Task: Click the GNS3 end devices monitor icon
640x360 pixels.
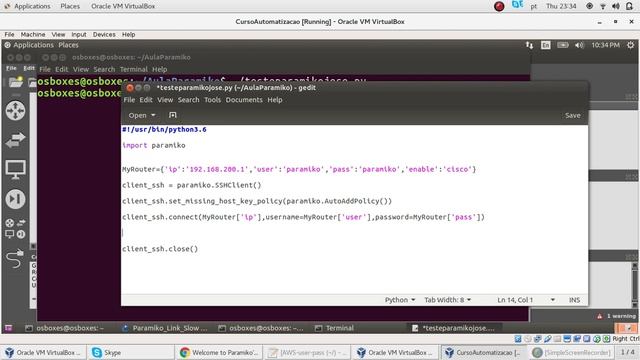Action: click(16, 169)
